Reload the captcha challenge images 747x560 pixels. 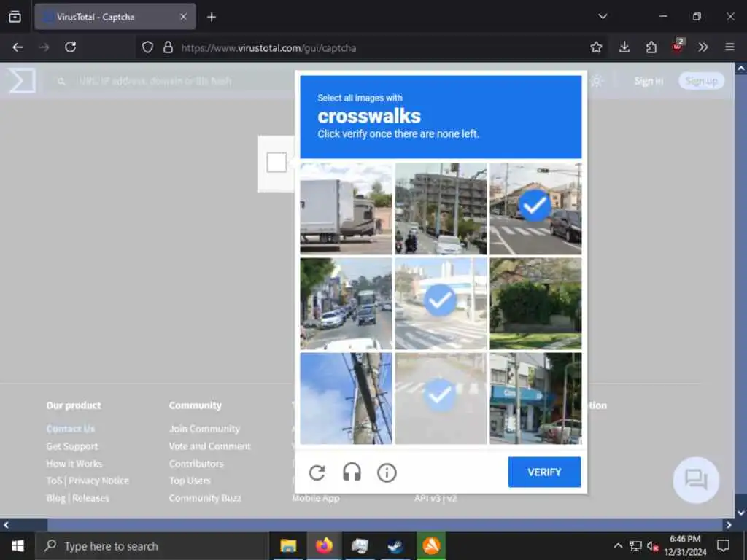tap(317, 472)
